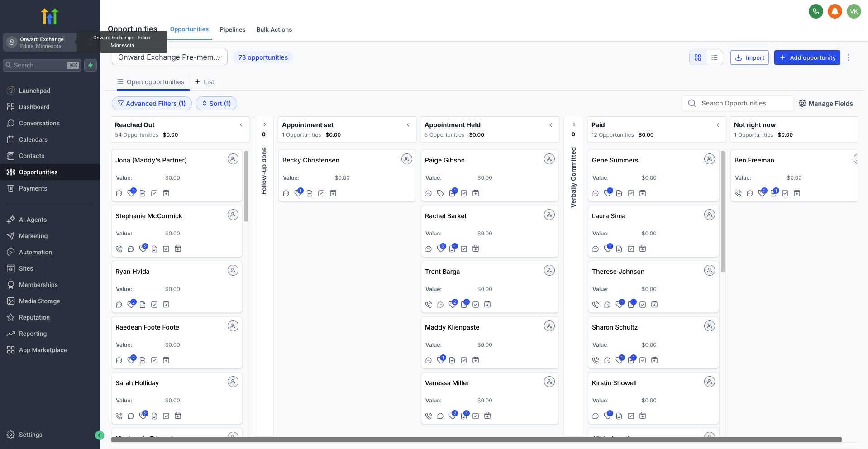
Task: Collapse the Reached Out column
Action: [x=241, y=125]
